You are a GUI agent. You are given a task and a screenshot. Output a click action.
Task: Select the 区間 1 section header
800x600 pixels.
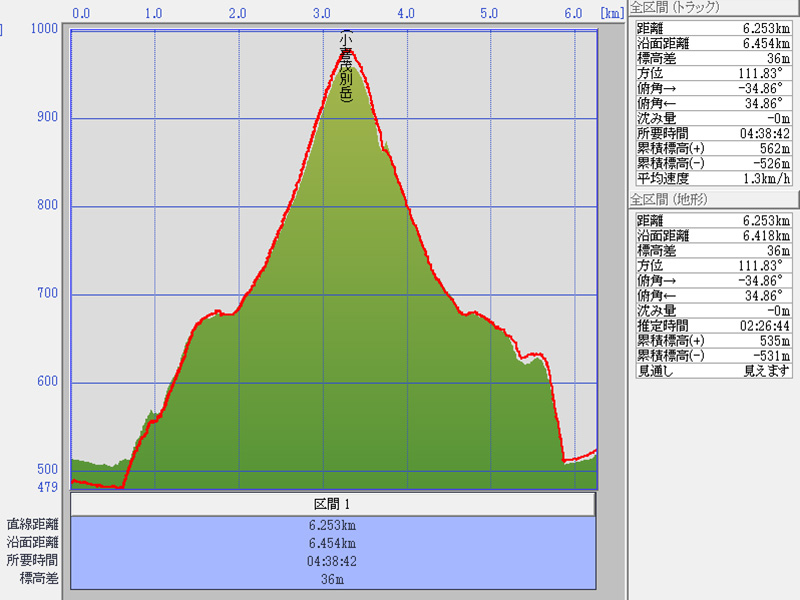(333, 504)
